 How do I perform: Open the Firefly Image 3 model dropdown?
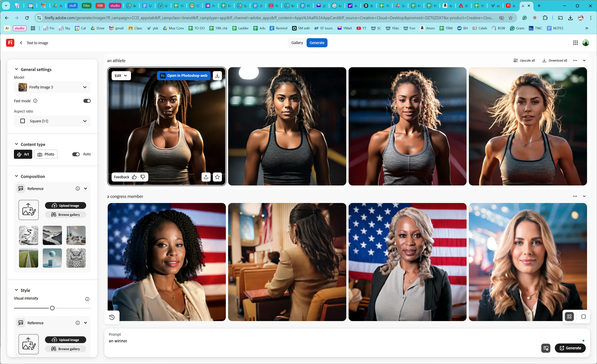click(x=52, y=87)
